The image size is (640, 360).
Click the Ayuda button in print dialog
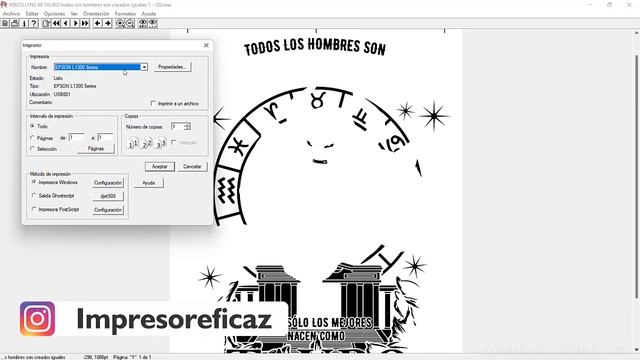[x=149, y=183]
